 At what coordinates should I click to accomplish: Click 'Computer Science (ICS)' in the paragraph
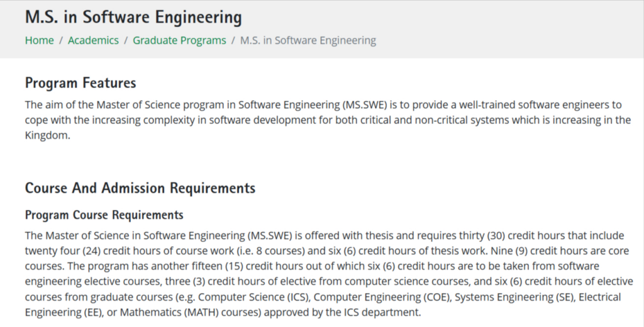click(253, 297)
